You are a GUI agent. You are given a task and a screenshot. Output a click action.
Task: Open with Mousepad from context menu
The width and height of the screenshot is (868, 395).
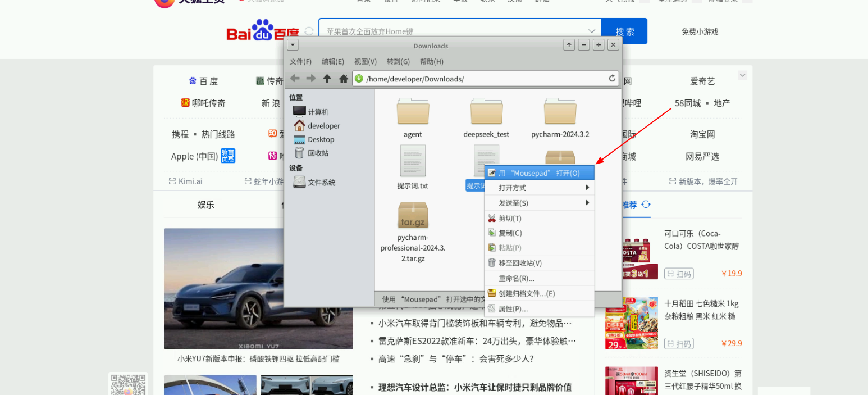click(x=539, y=173)
